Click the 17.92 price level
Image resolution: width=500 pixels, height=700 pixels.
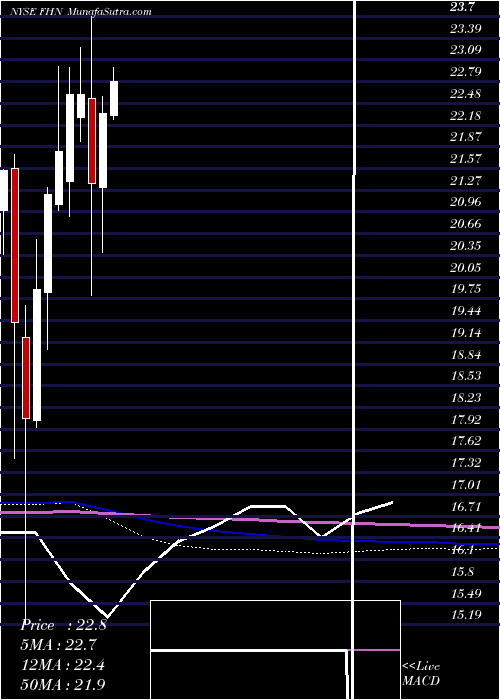[x=466, y=419]
